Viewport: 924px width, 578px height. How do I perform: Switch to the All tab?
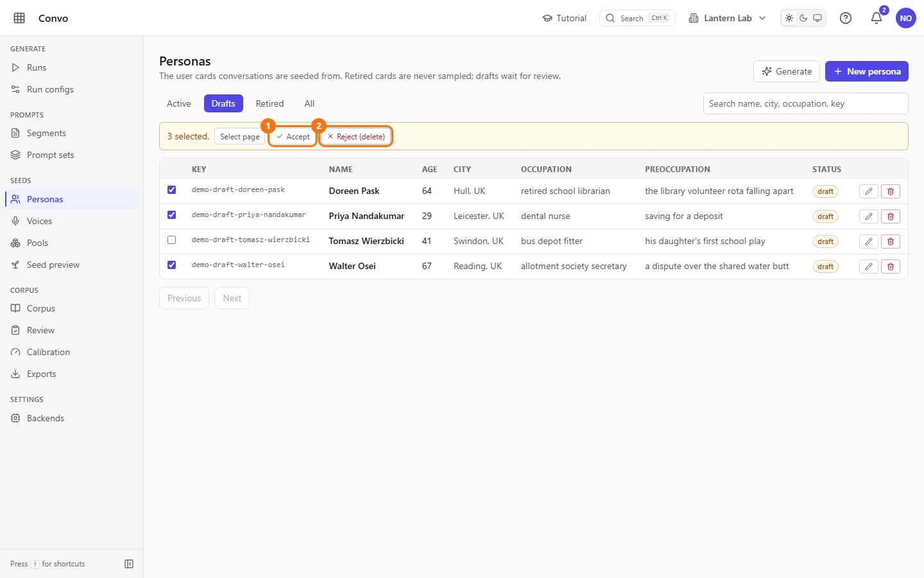tap(309, 103)
